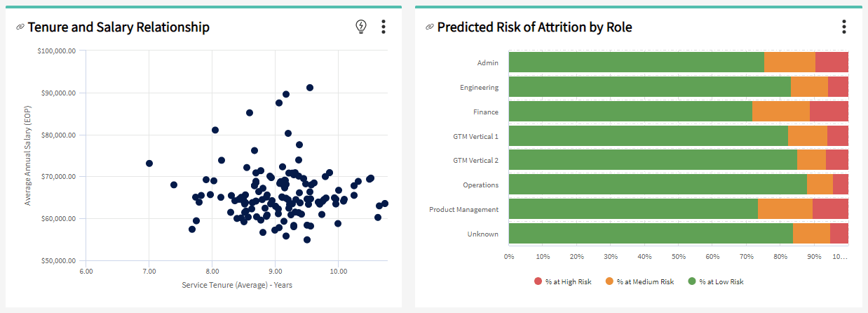
Task: Open Tenure and Salary chart options menu
Action: (384, 27)
